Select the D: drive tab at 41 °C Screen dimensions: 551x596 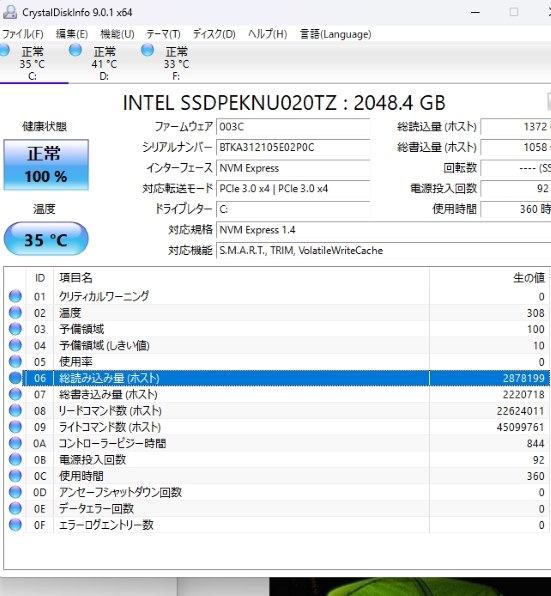coord(104,63)
